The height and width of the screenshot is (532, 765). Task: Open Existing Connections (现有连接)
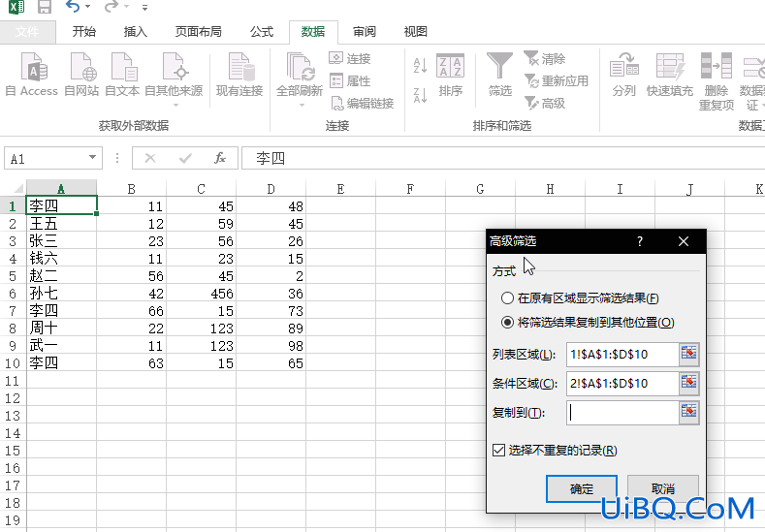(239, 75)
